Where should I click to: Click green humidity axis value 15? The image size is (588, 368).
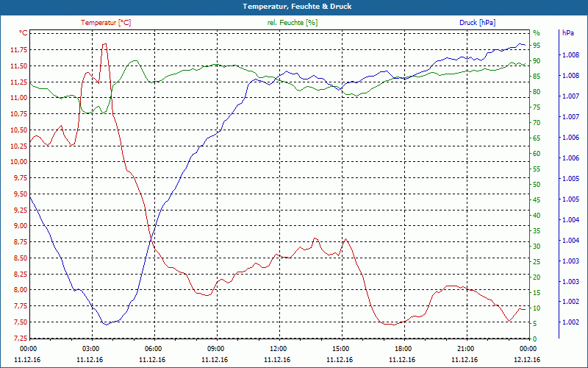coord(537,292)
